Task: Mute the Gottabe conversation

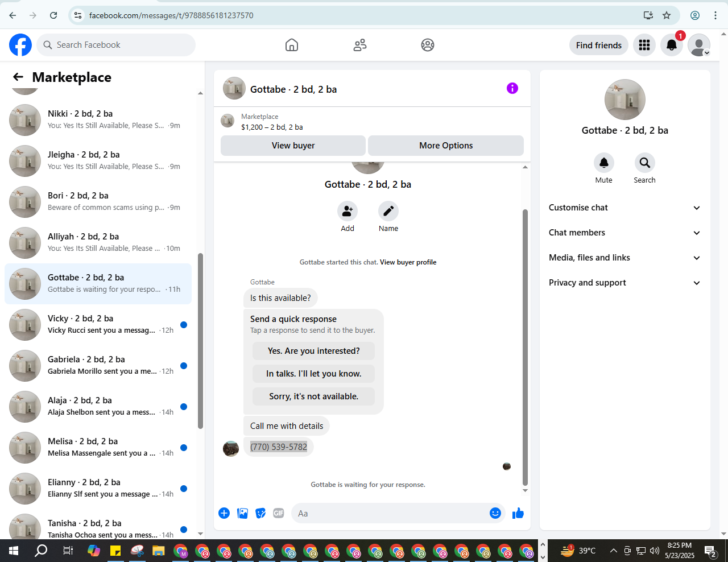Action: 604,163
